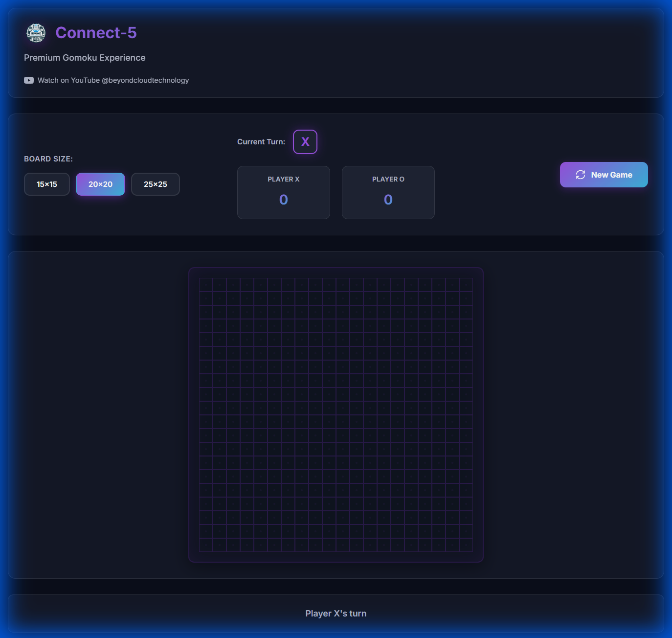This screenshot has width=672, height=638.
Task: Place a piece in the board's bottom-left corner cell
Action: pos(206,545)
